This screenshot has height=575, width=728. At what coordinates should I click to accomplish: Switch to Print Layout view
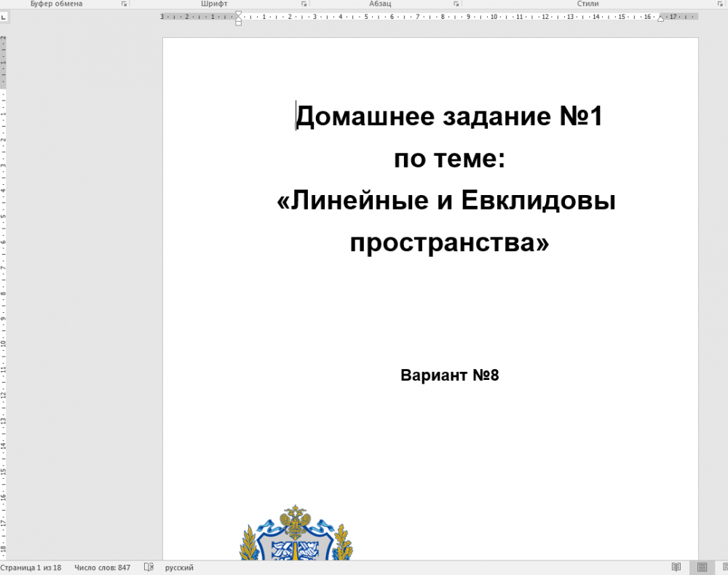(702, 568)
